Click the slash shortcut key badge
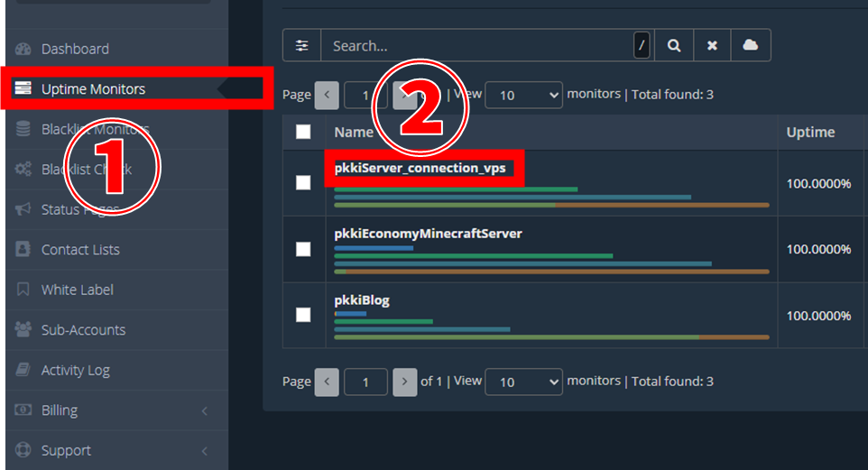Screen dimensions: 868x470 pos(642,45)
